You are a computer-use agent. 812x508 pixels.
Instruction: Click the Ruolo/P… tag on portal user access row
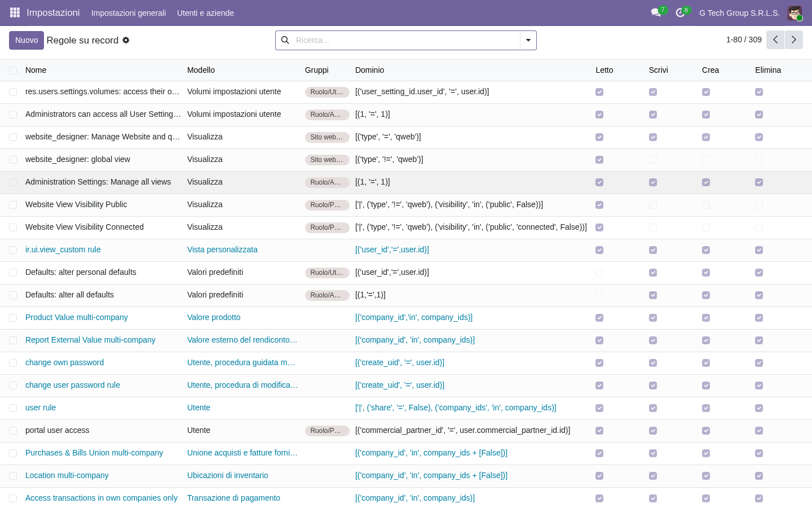327,431
